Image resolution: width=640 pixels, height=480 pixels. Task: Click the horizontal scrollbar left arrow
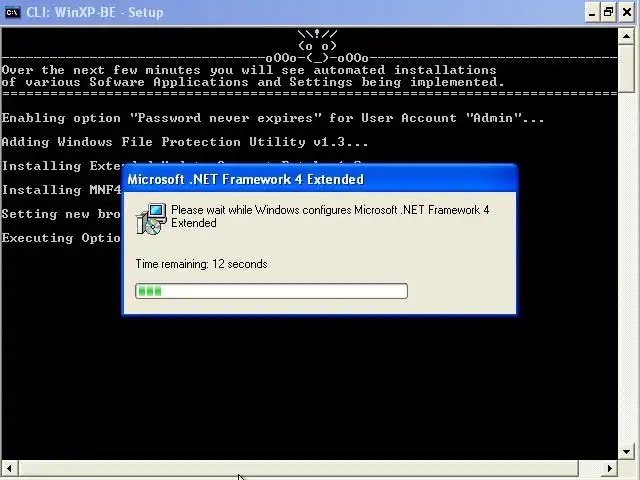pyautogui.click(x=9, y=469)
